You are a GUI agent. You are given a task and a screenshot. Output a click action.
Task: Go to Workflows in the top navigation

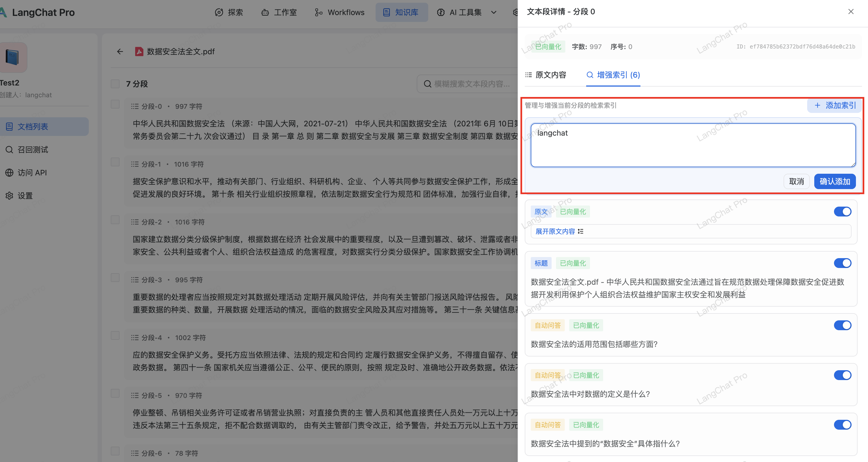pos(340,12)
